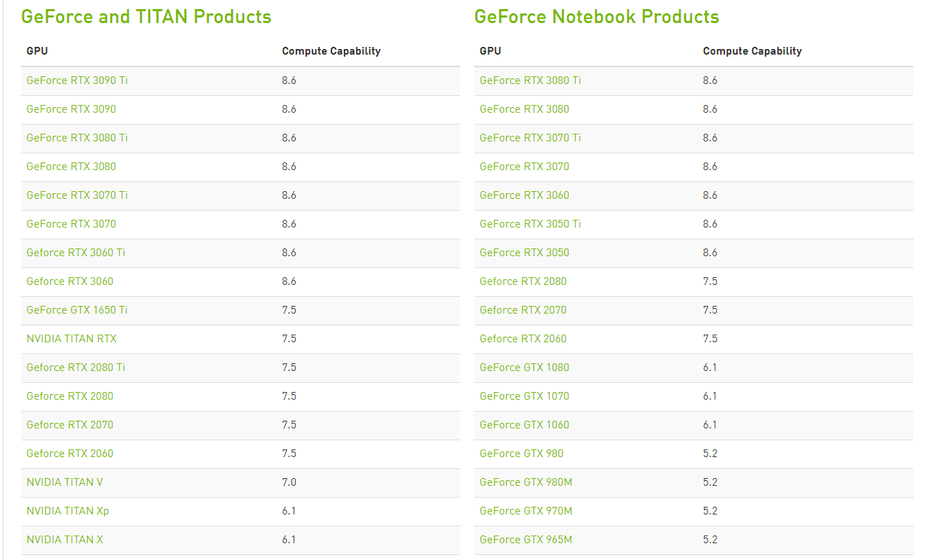This screenshot has height=560, width=931.
Task: Click the NVIDIA TITAN RTX link
Action: (71, 339)
